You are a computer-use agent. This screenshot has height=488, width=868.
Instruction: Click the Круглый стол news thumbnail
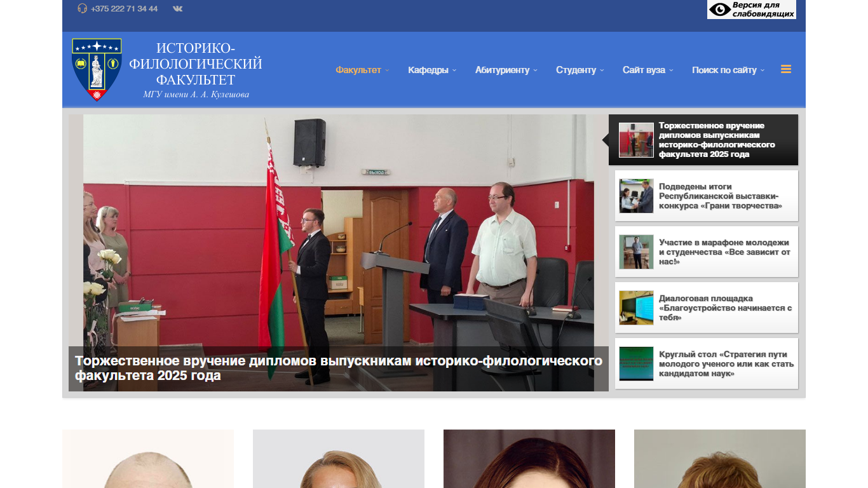point(636,363)
